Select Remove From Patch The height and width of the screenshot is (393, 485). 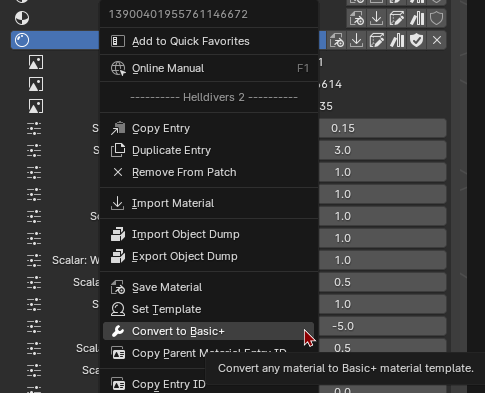pos(209,172)
